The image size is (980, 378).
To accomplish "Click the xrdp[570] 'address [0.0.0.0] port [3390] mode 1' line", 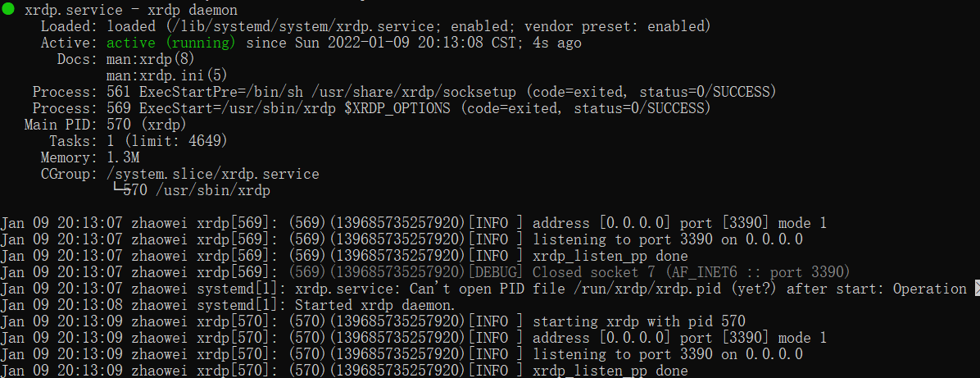I will (413, 338).
